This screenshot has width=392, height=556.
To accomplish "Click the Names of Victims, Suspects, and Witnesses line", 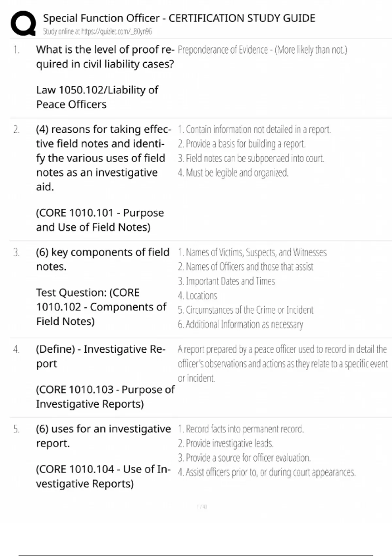I will [252, 252].
